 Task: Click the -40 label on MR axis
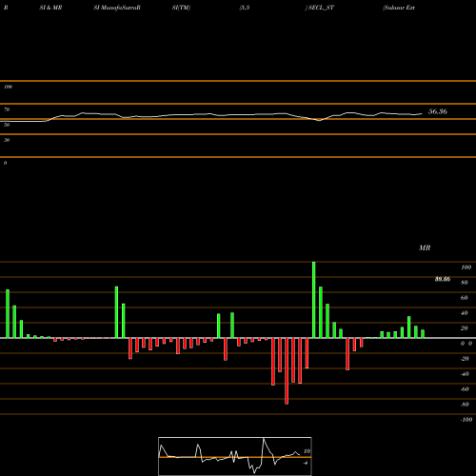coord(465,374)
